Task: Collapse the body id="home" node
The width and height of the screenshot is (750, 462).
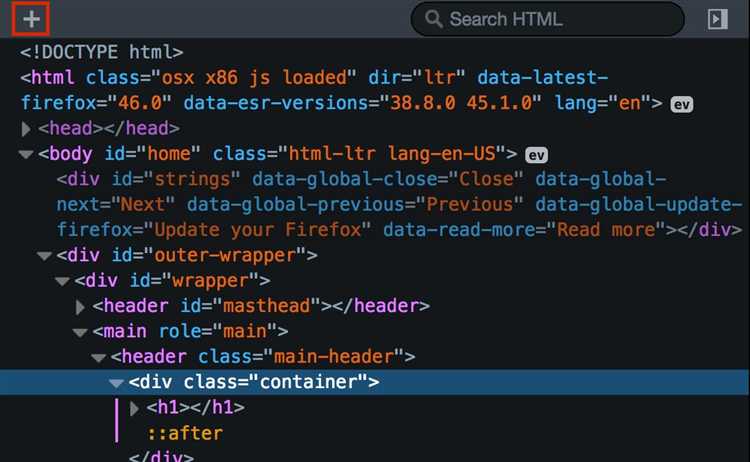Action: click(x=26, y=154)
